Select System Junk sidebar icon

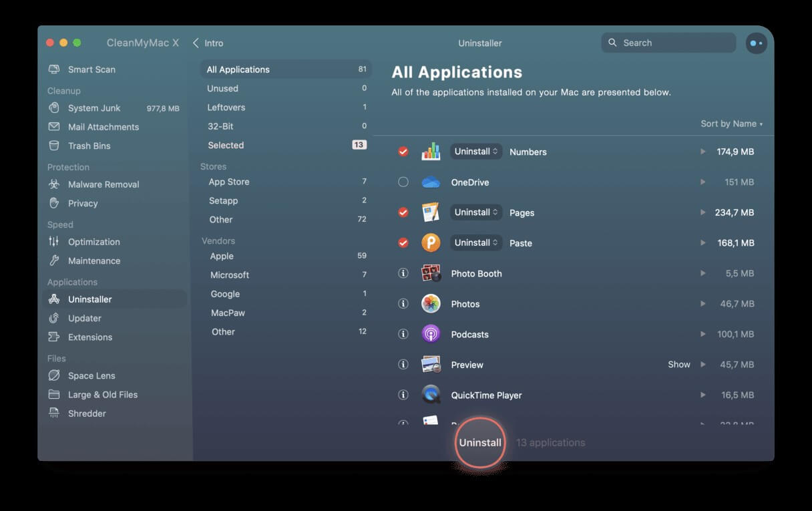click(54, 108)
